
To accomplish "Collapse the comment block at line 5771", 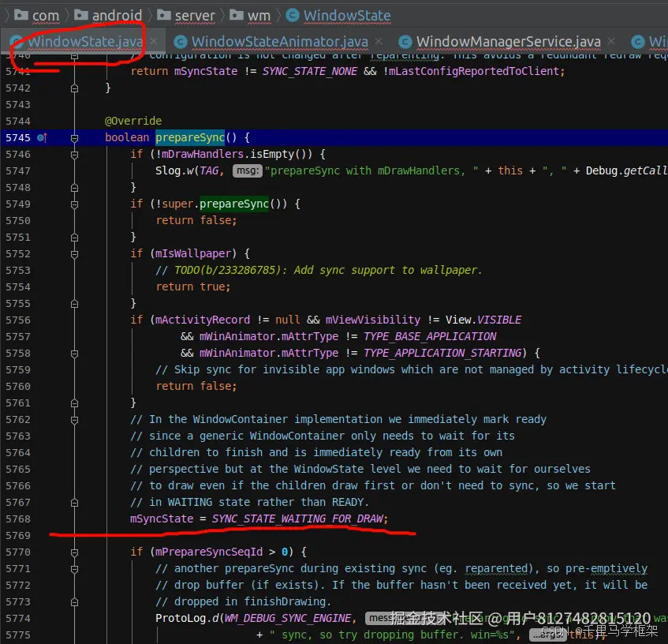I will click(75, 569).
